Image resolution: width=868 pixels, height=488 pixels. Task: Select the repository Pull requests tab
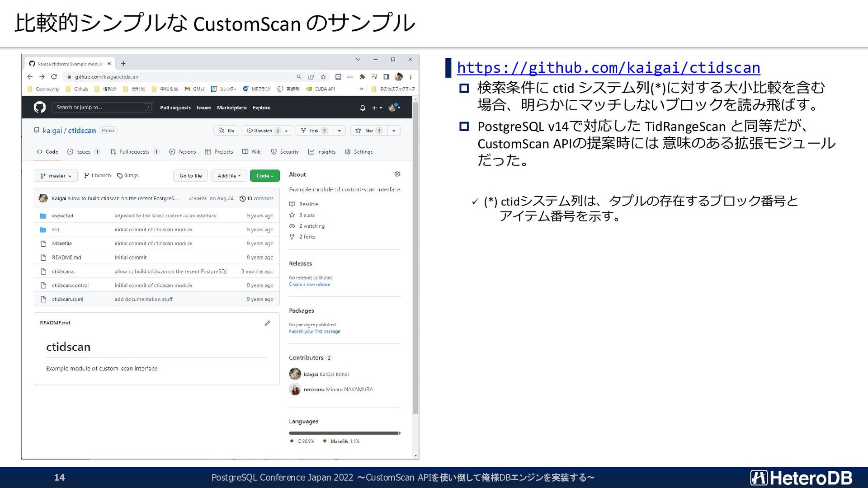pos(134,152)
